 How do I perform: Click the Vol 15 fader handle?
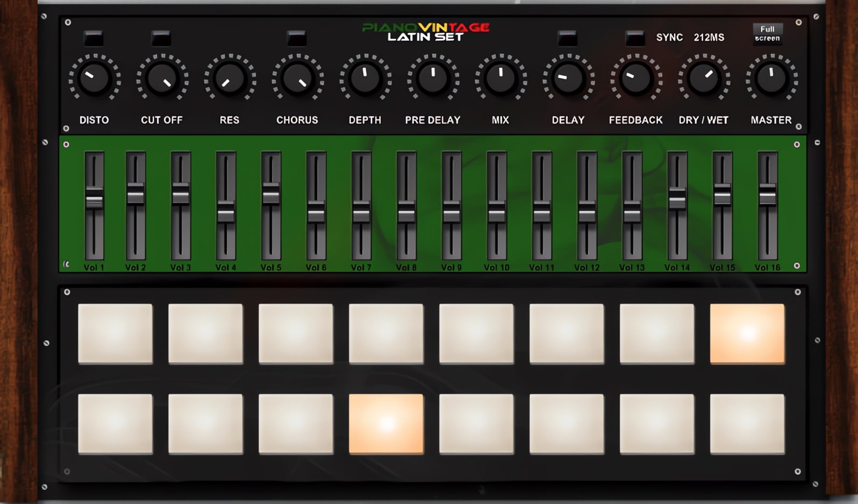723,195
